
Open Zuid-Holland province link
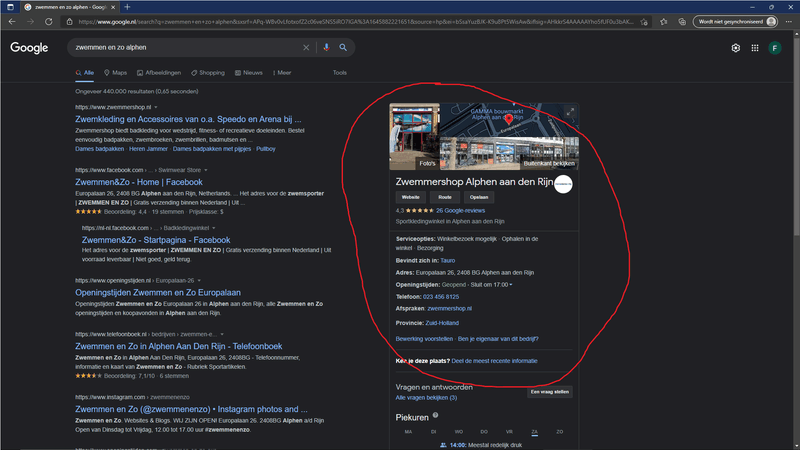pos(442,323)
